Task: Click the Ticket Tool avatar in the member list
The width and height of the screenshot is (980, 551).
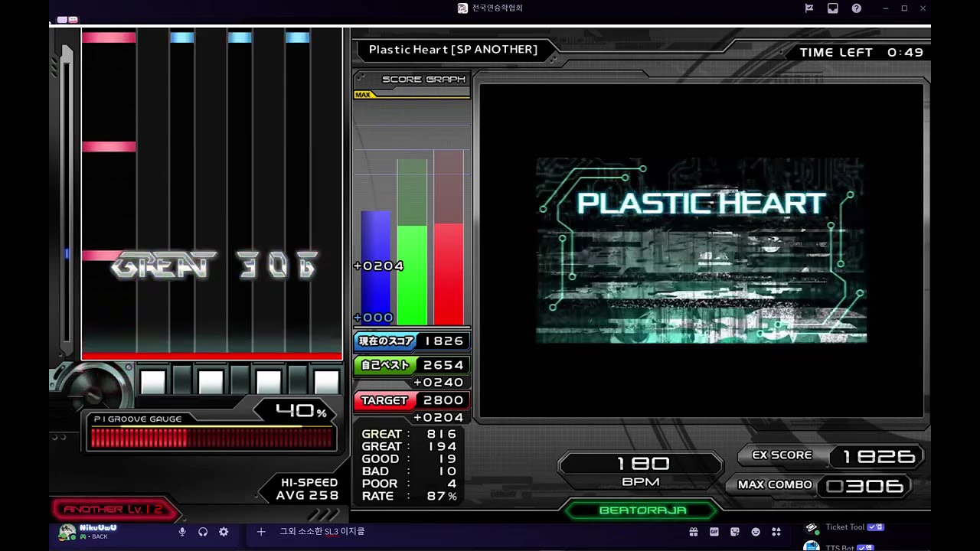Action: pyautogui.click(x=812, y=527)
